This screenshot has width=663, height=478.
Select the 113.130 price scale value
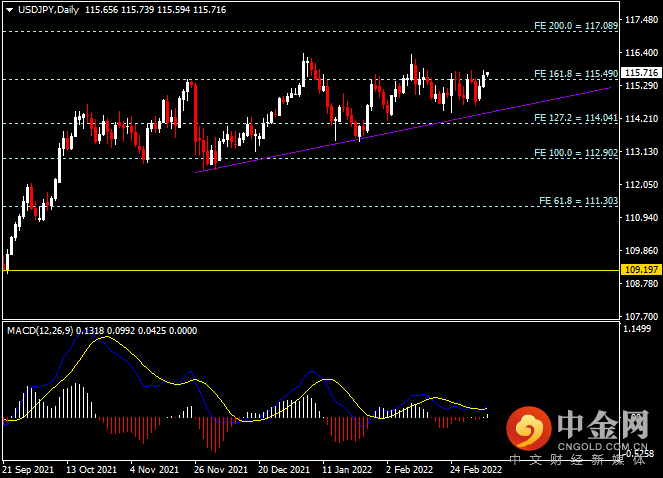641,151
